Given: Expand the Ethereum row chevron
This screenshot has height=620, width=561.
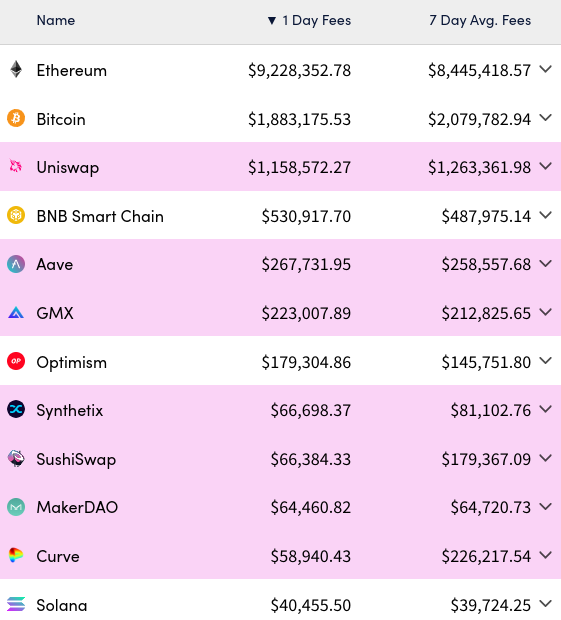Looking at the screenshot, I should pyautogui.click(x=546, y=69).
